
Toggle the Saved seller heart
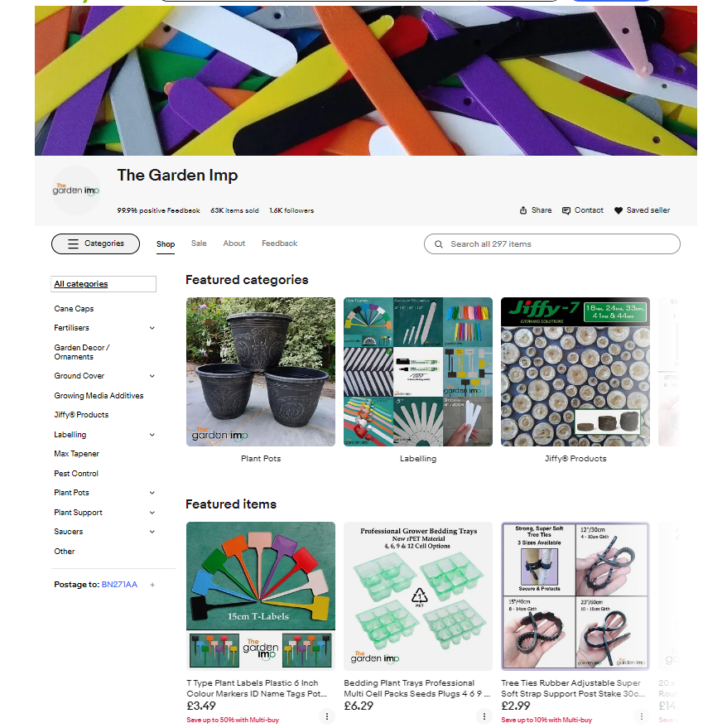pos(618,210)
